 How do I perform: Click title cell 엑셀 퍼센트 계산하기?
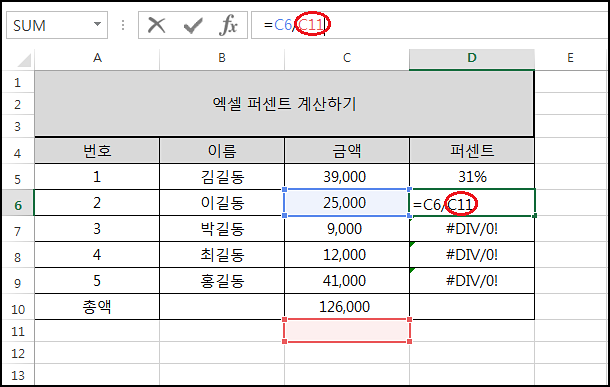[x=284, y=104]
